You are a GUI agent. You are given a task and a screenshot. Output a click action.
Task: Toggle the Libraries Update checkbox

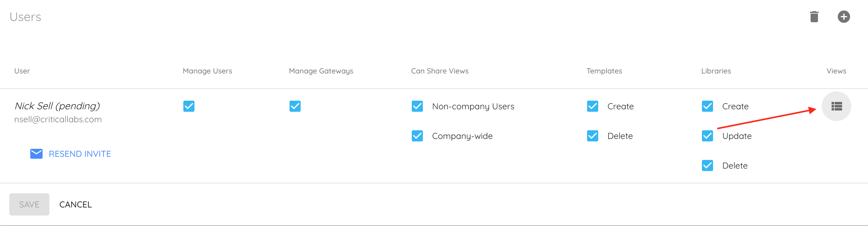(x=707, y=136)
